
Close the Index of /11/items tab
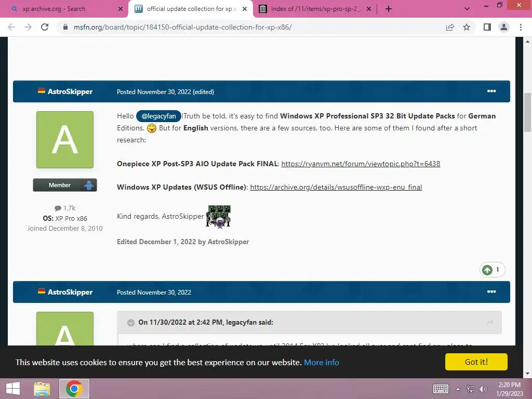(369, 9)
